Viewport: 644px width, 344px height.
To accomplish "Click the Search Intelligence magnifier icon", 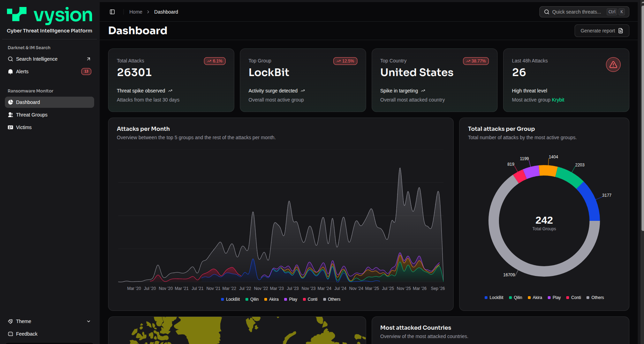I will click(10, 59).
